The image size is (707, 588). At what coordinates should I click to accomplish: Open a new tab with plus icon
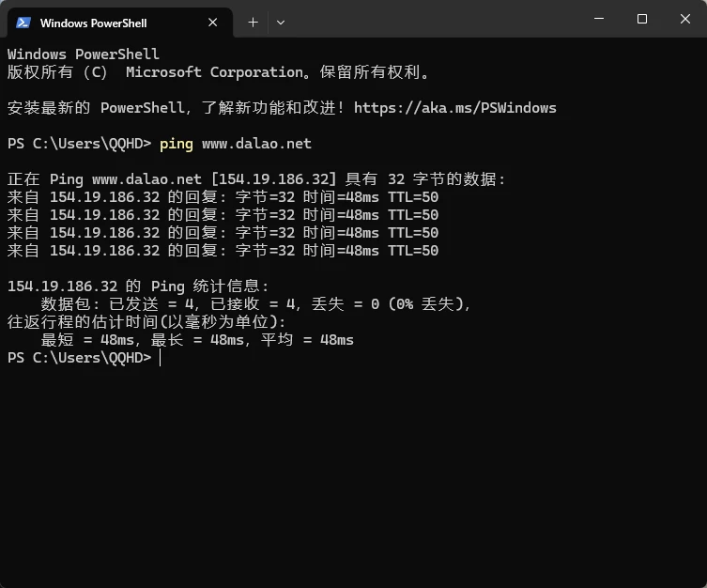(x=253, y=22)
